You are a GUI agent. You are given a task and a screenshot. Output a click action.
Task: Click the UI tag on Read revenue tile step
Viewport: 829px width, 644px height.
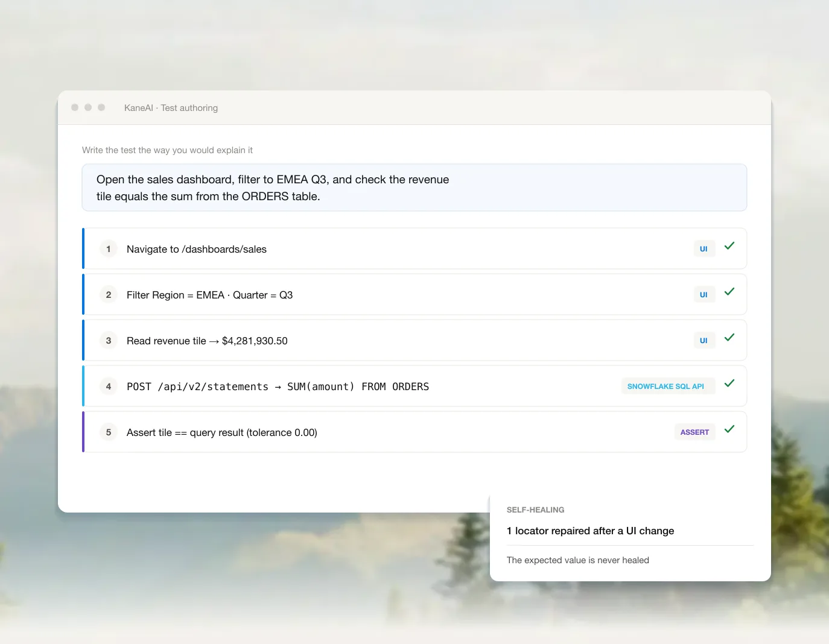(704, 341)
